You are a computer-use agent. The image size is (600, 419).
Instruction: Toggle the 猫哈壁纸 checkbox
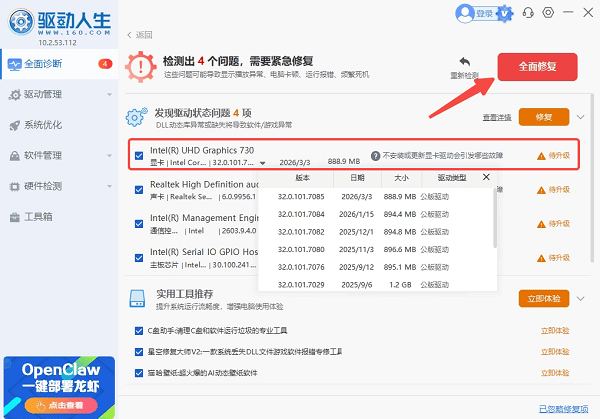point(139,373)
